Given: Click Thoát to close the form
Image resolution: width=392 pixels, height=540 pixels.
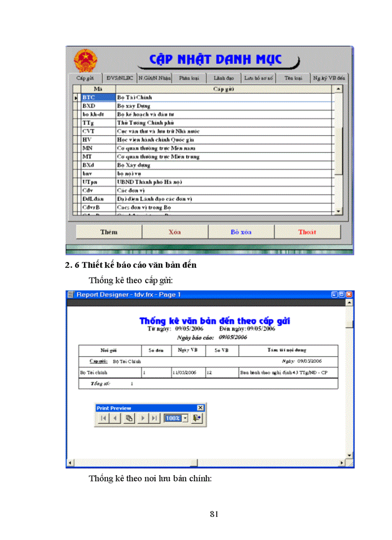Looking at the screenshot, I should click(x=307, y=232).
